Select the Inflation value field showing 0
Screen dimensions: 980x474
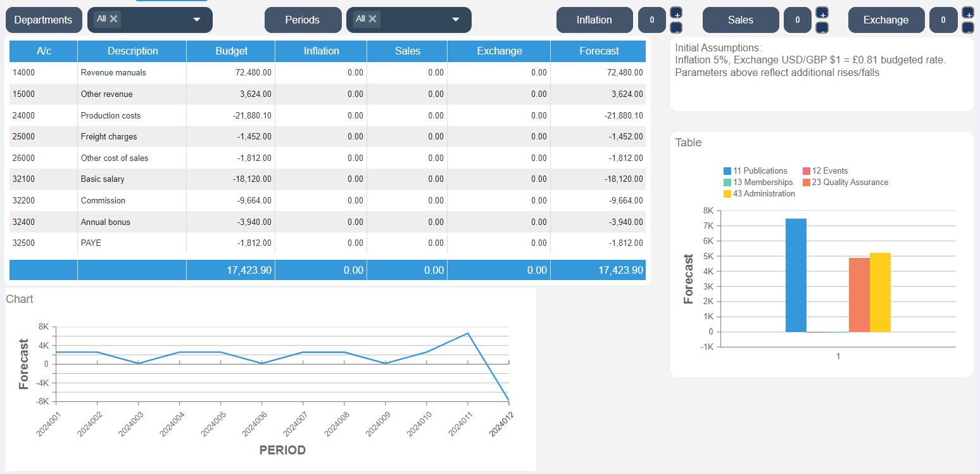652,20
